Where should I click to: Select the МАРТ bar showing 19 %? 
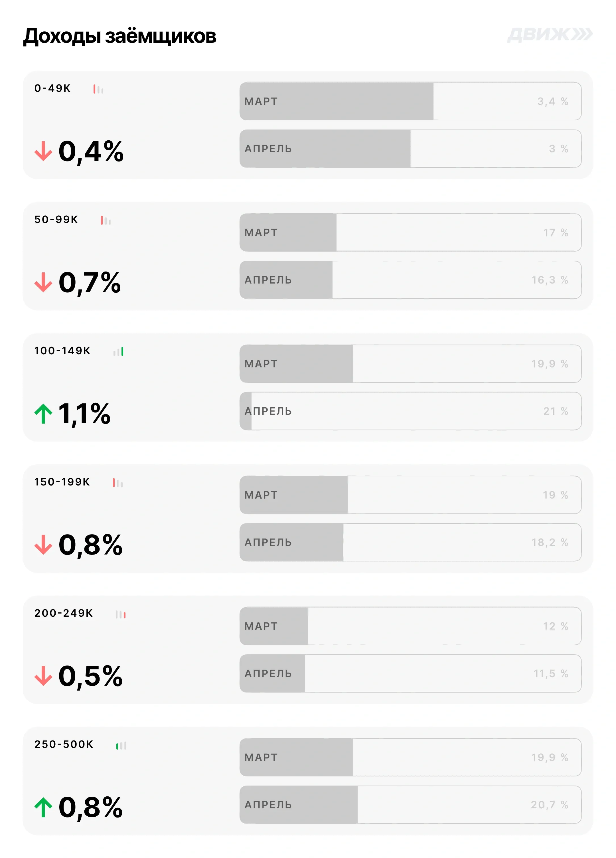(x=410, y=495)
